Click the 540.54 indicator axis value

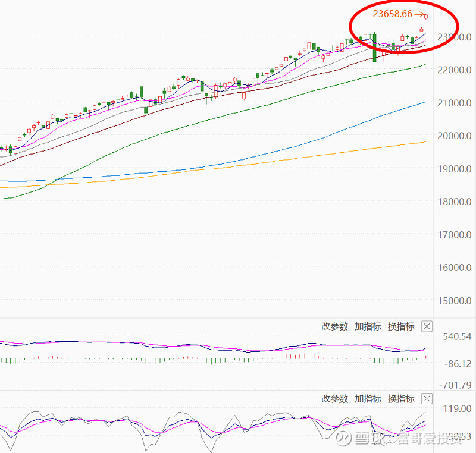[x=457, y=336]
